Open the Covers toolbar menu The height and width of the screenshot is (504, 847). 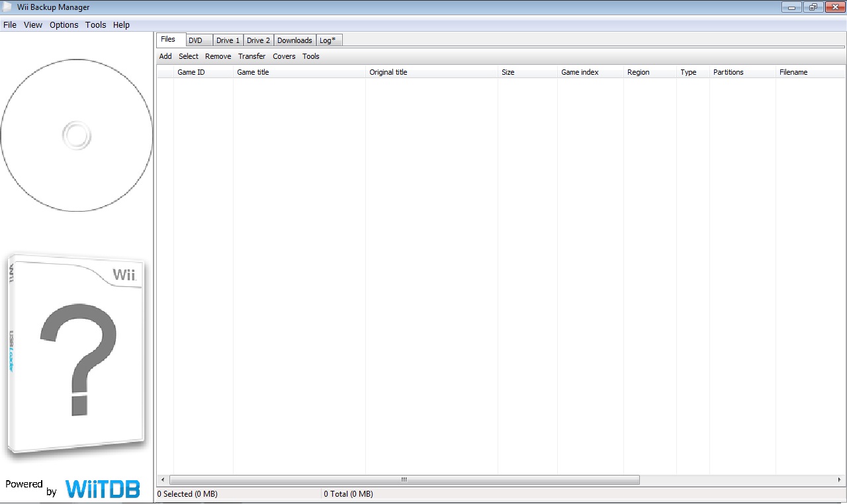point(285,56)
